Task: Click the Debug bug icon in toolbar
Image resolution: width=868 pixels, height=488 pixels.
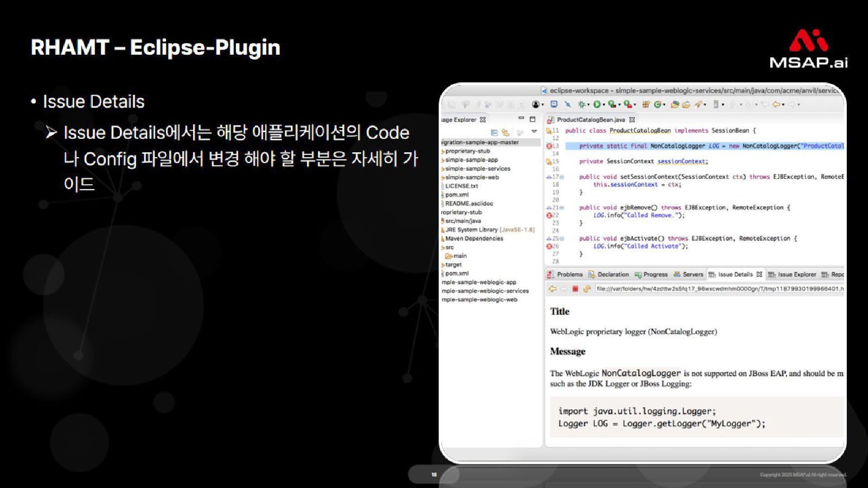Action: click(581, 104)
